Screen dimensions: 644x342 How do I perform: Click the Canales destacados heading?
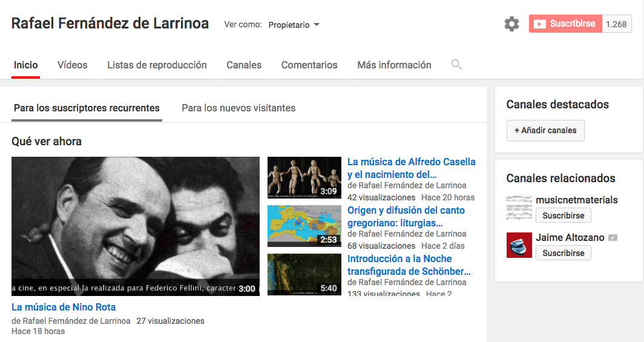[x=557, y=104]
